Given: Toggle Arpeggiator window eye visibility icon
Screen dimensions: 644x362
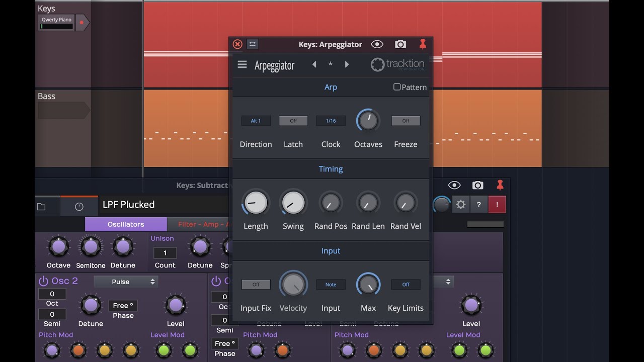Looking at the screenshot, I should pyautogui.click(x=377, y=44).
